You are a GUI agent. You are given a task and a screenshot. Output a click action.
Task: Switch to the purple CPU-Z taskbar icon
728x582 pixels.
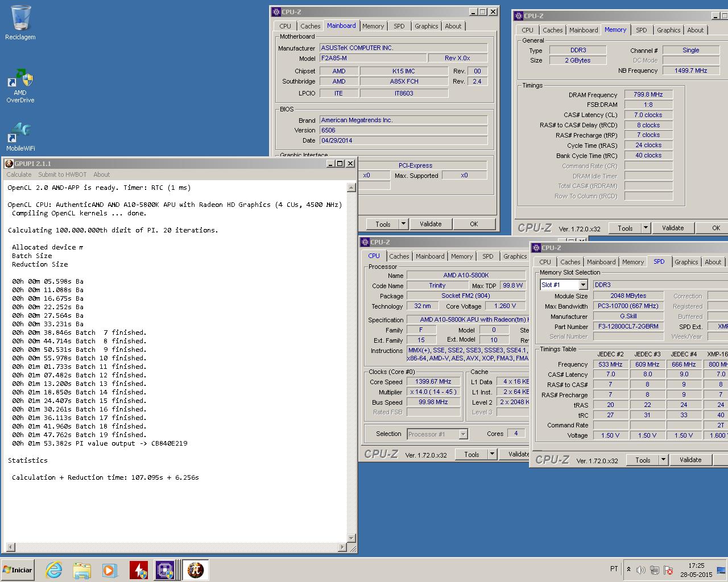pyautogui.click(x=165, y=570)
